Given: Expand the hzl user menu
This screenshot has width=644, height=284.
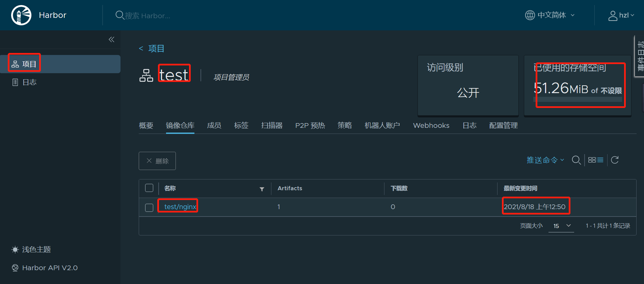Looking at the screenshot, I should tap(621, 15).
